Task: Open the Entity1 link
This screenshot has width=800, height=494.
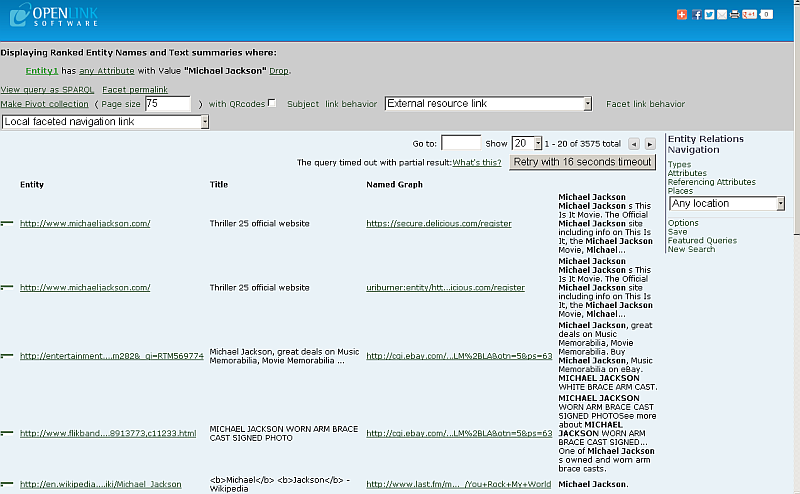Action: (x=42, y=71)
